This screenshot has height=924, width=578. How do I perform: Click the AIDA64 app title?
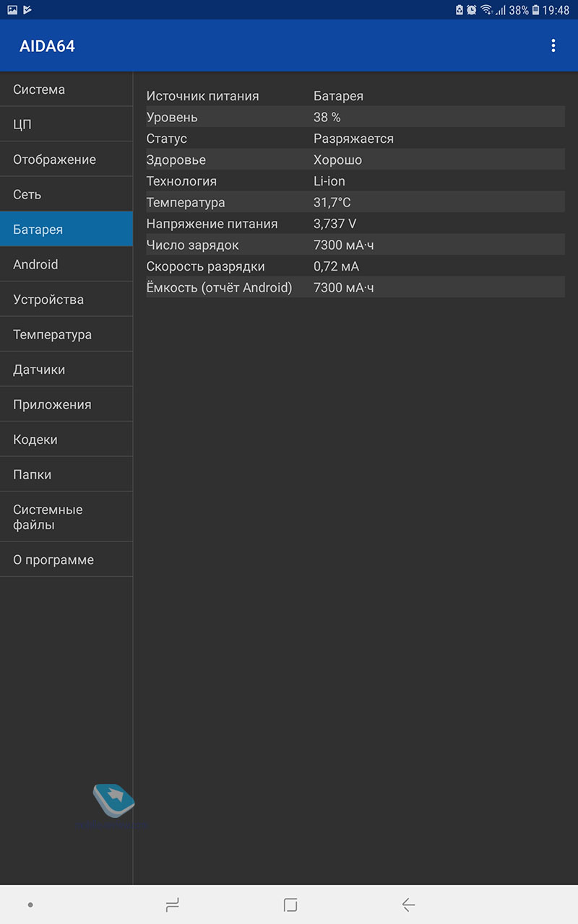click(47, 46)
